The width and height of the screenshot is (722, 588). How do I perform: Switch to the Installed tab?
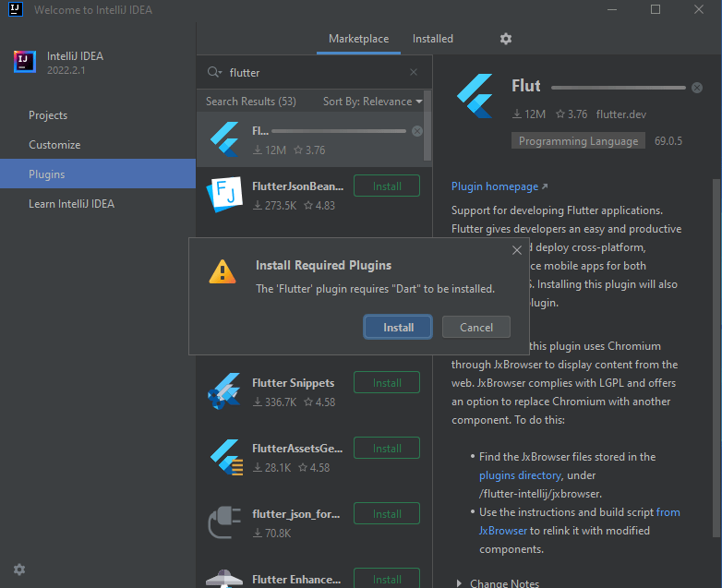point(432,39)
